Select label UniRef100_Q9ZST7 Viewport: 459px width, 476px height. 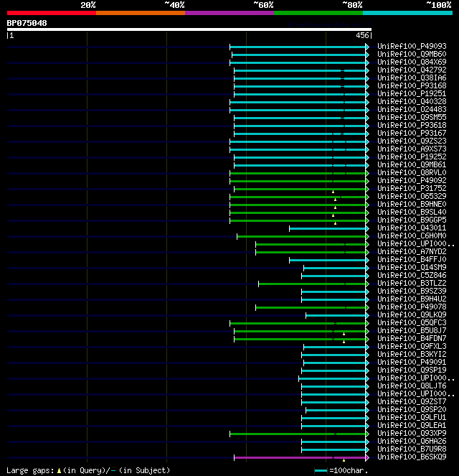tap(412, 401)
